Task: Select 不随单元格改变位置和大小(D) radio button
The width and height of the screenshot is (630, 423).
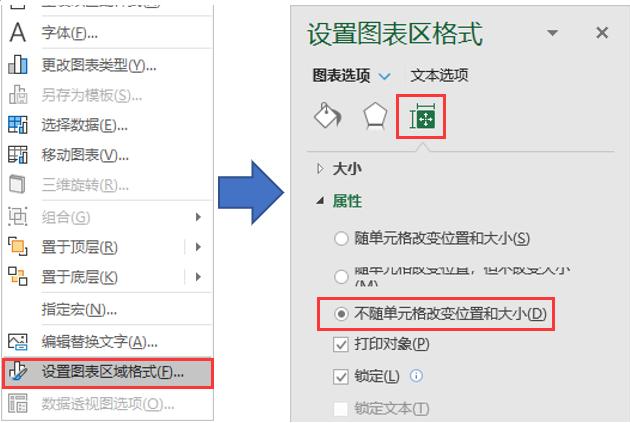Action: click(x=341, y=314)
